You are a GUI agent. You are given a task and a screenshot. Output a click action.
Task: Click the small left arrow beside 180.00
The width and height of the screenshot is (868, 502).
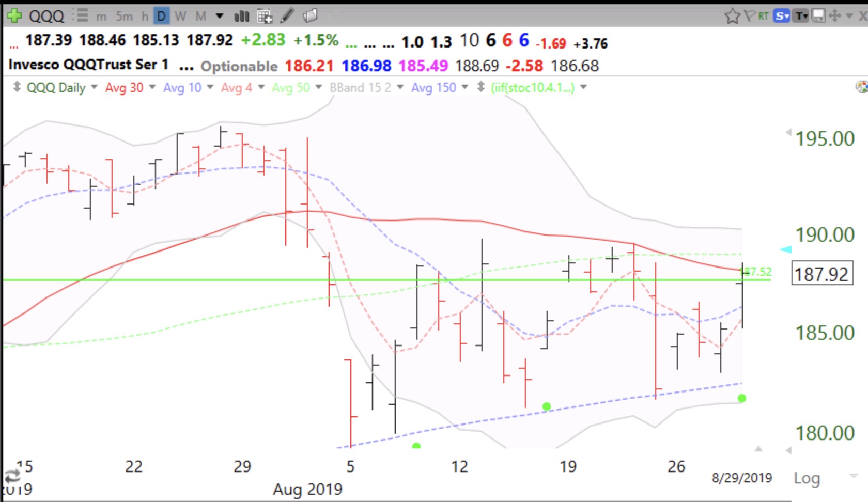788,450
